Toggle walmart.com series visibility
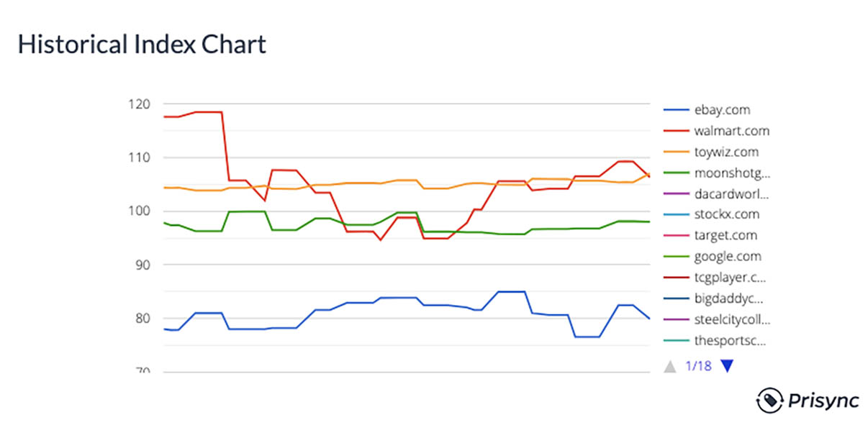Viewport: 868px width, 425px height. [x=731, y=131]
